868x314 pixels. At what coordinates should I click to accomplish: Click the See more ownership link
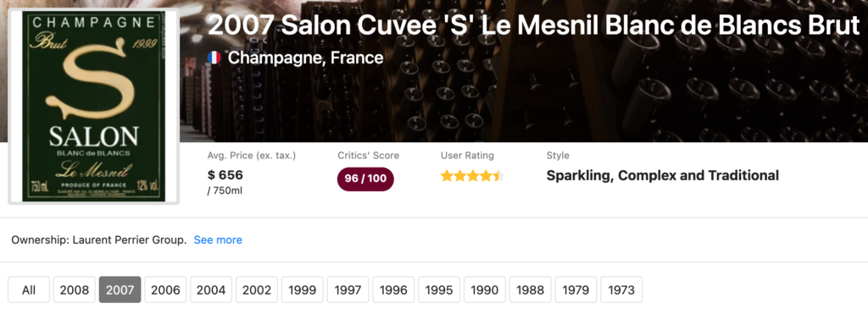[218, 240]
